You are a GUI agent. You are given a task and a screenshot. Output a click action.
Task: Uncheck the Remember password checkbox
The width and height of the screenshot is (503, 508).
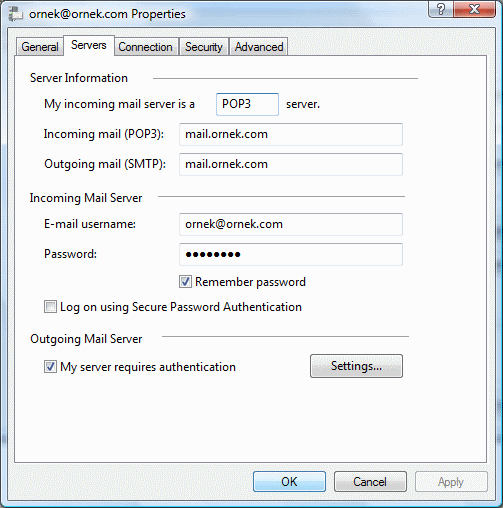(185, 282)
